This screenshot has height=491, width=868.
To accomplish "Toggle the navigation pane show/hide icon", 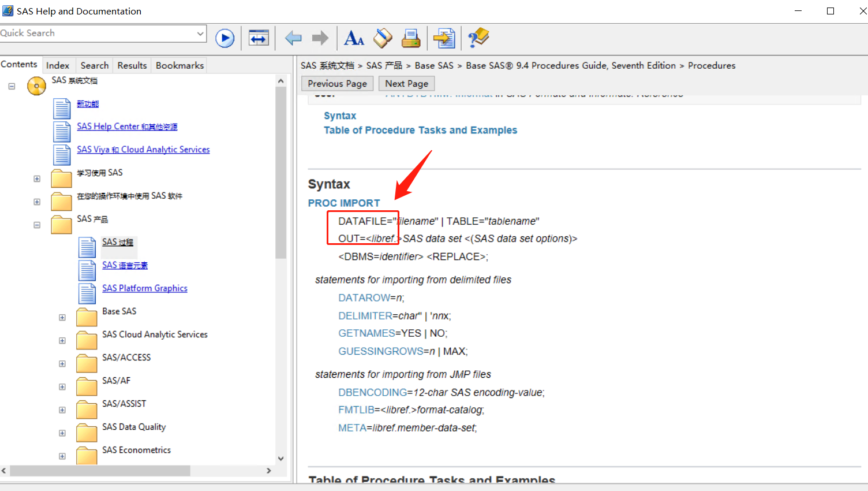I will point(259,39).
